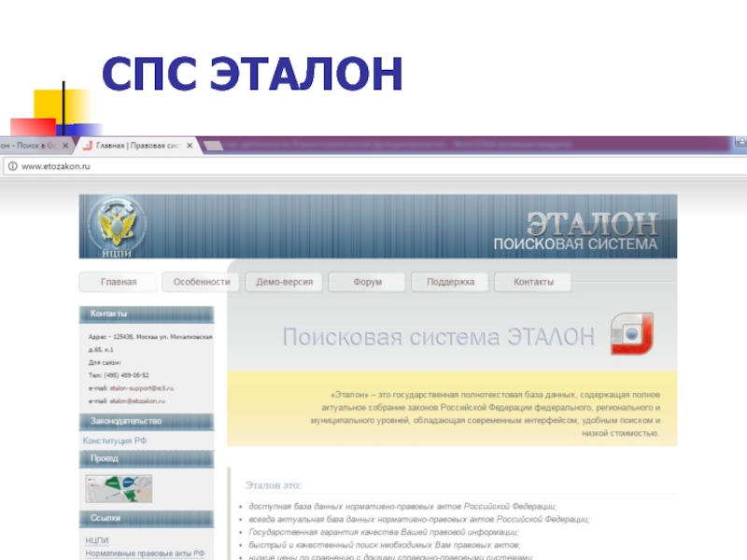The height and width of the screenshot is (560, 747).
Task: Switch to the Главная | Правовая сист tab
Action: 138,146
